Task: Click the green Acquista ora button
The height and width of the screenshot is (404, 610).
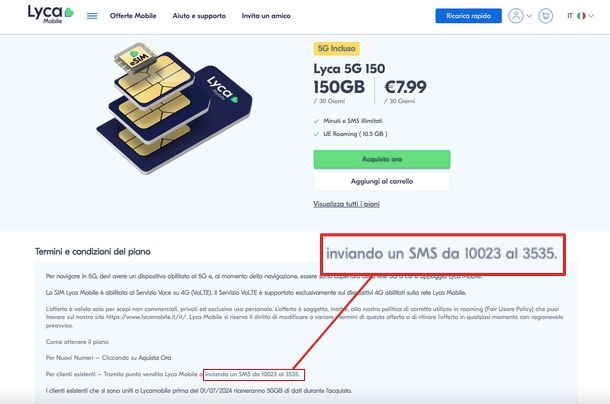Action: click(381, 159)
